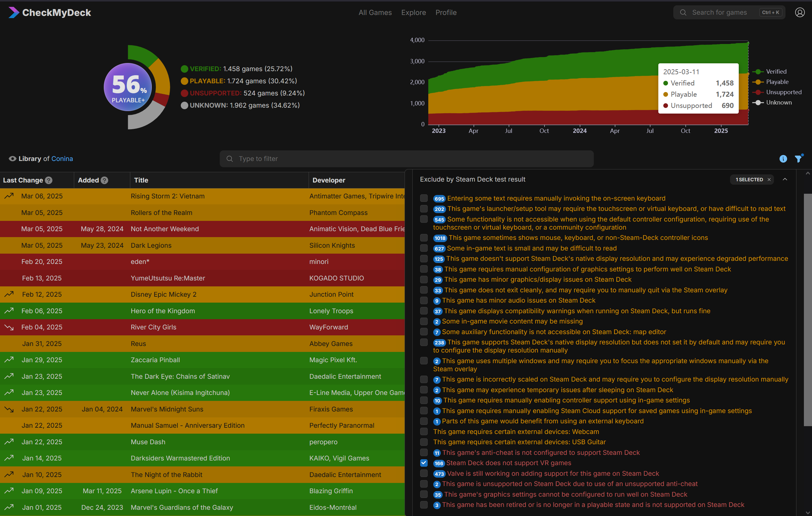Image resolution: width=812 pixels, height=516 pixels.
Task: Open the All Games nav item
Action: (x=375, y=12)
